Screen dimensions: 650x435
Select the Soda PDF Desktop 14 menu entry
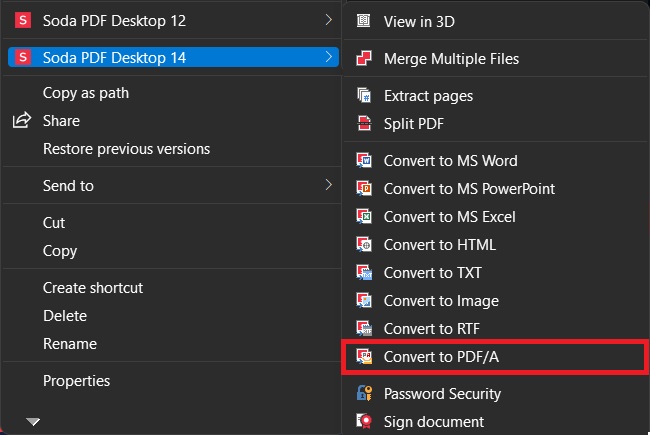pos(173,57)
